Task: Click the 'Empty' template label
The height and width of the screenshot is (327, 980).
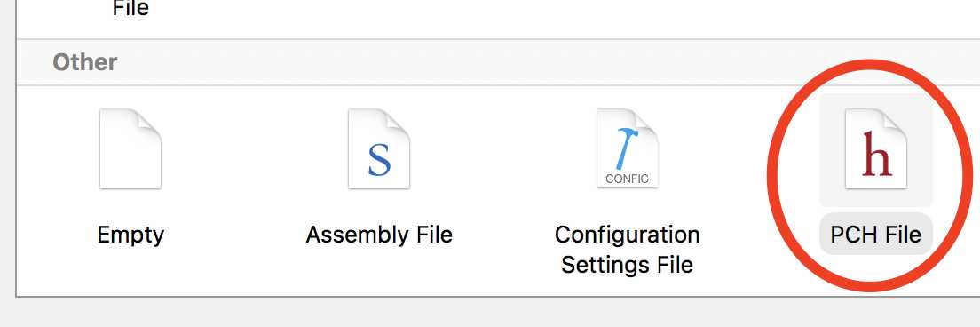Action: (130, 235)
